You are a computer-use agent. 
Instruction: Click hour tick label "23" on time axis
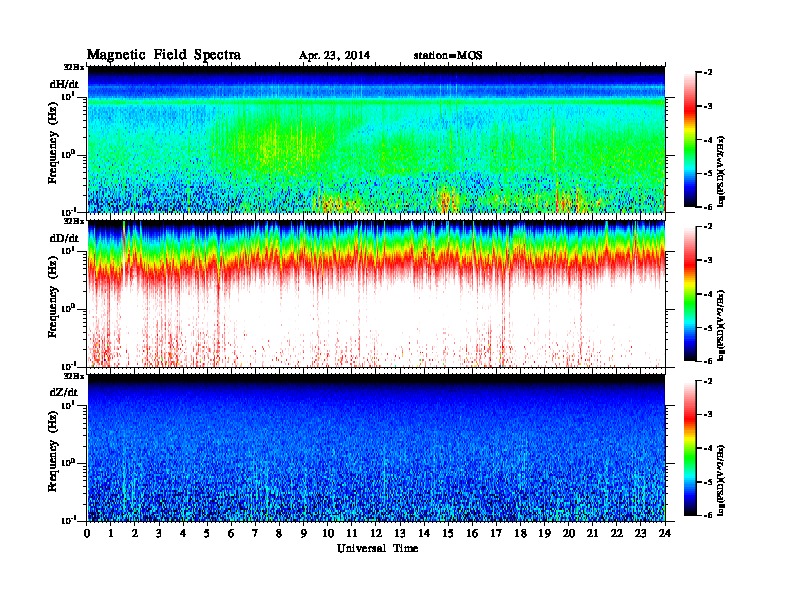[x=641, y=534]
